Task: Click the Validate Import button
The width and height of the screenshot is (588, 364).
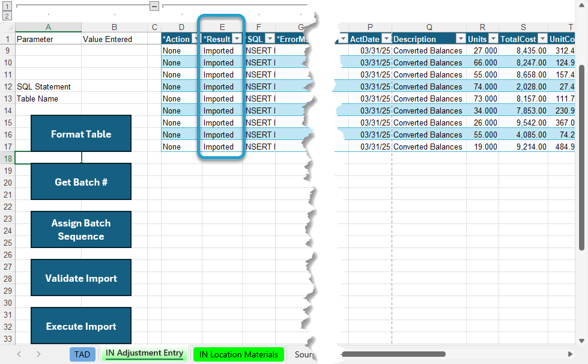Action: coord(81,278)
